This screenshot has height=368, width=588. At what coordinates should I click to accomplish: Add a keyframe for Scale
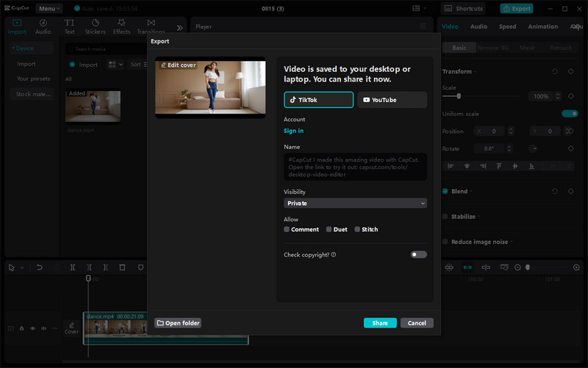[x=571, y=96]
